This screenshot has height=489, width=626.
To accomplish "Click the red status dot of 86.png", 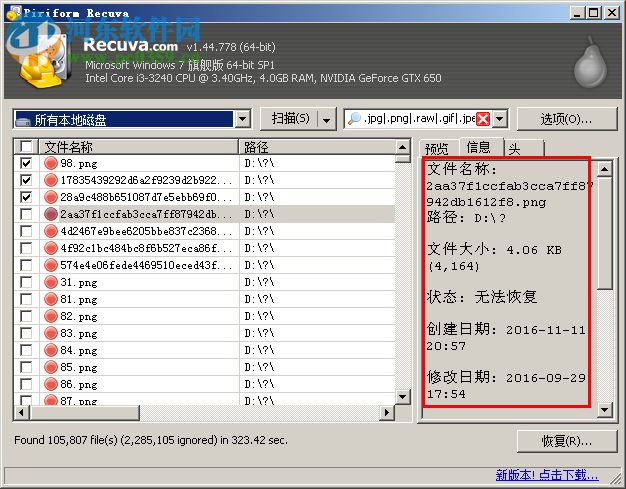I will (51, 384).
